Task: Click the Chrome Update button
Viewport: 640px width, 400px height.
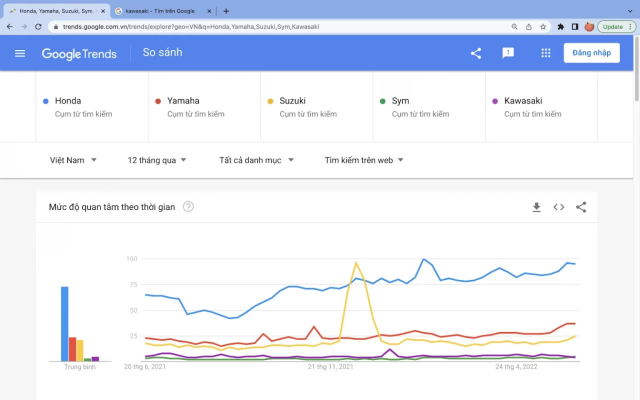Action: coord(616,27)
